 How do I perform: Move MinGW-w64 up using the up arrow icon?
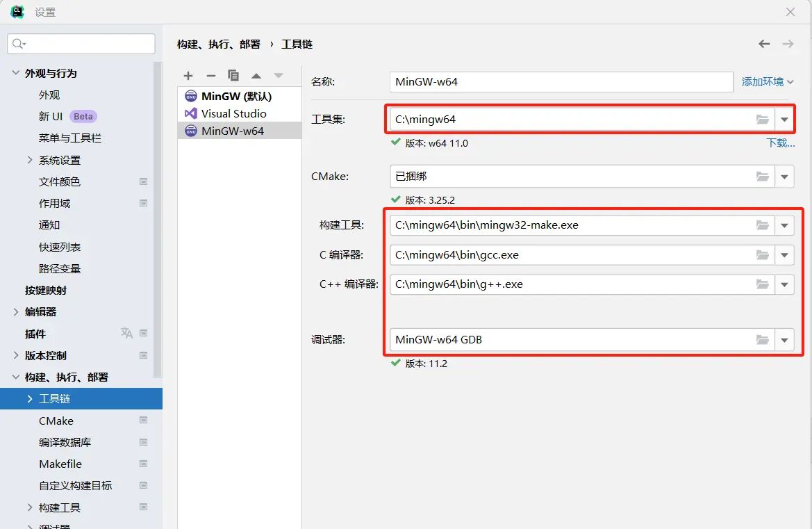coord(256,75)
